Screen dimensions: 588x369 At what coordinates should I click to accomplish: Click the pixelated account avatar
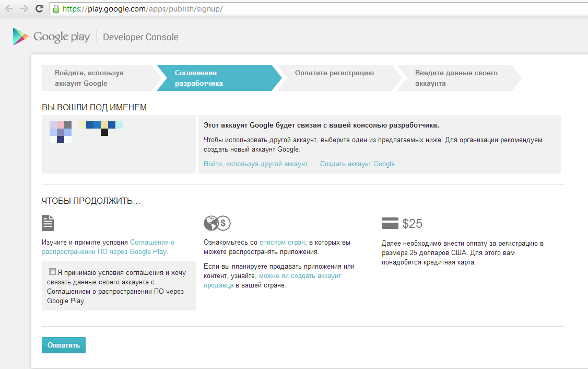click(61, 132)
